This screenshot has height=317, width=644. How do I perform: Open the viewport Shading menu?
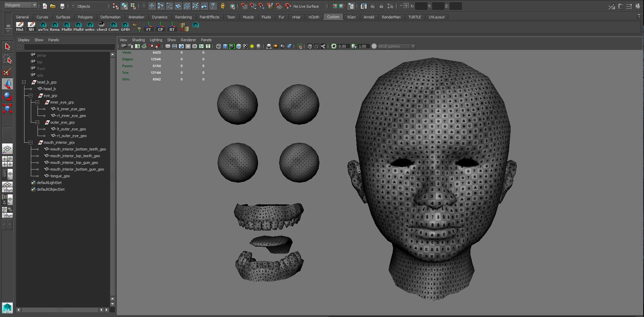tap(138, 40)
